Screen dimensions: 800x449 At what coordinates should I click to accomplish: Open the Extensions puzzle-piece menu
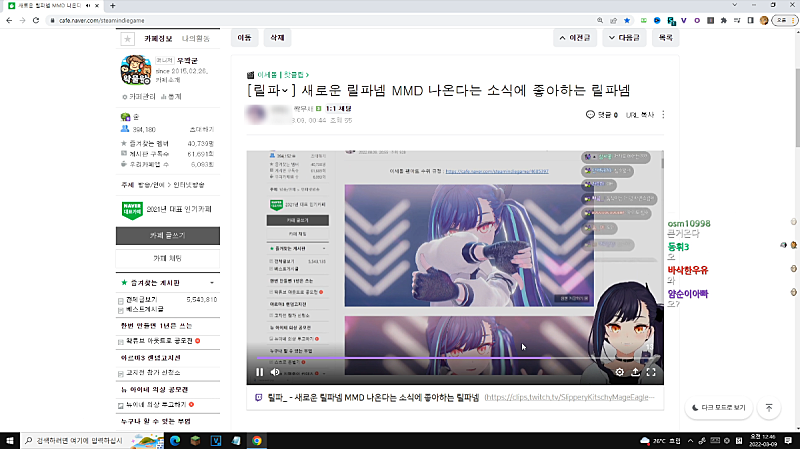(x=723, y=20)
